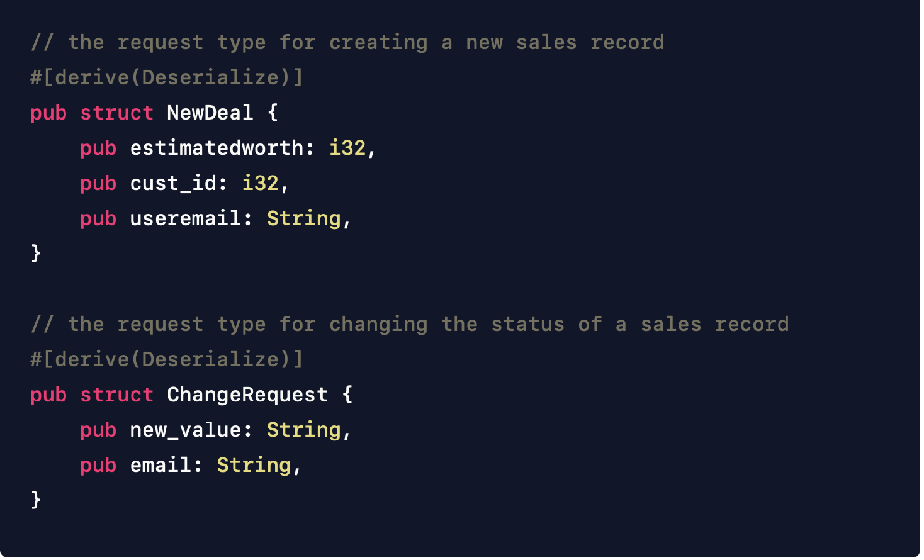Click String type after new_value
This screenshot has width=924, height=560.
pyautogui.click(x=304, y=430)
